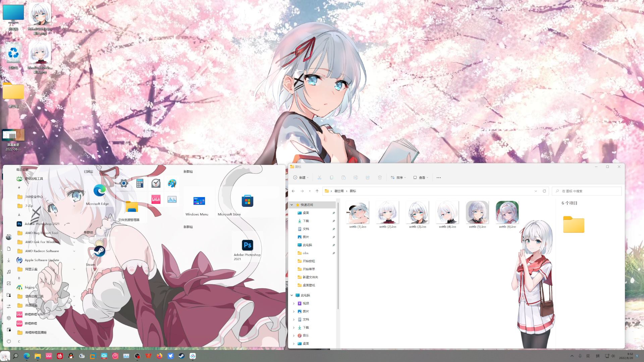Open Adobe Photoshop 2021 tile
Screen dimensions: 644x362
[247, 245]
